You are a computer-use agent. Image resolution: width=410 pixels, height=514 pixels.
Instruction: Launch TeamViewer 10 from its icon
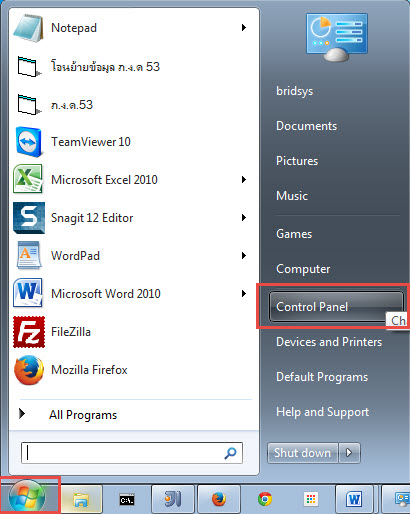click(x=29, y=142)
